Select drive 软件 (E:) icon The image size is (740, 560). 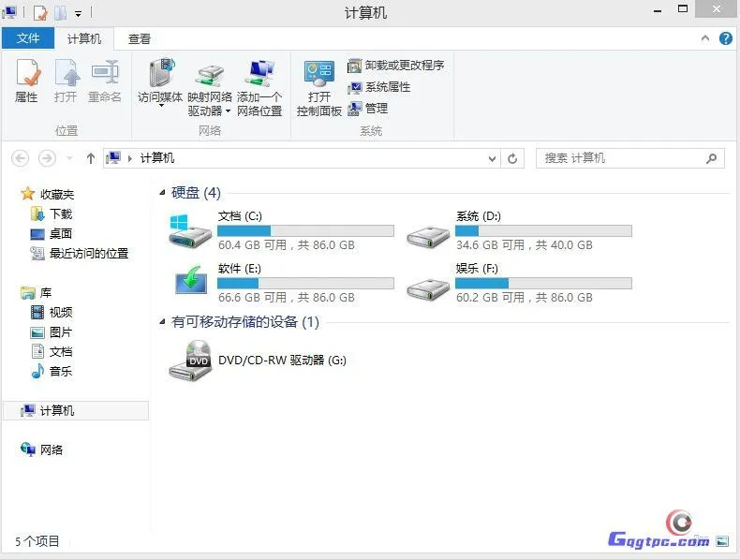[191, 279]
